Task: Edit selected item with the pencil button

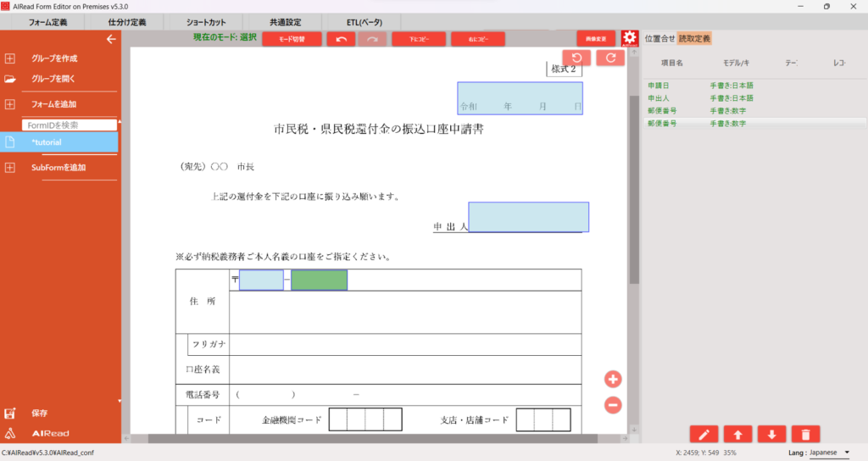Action: coord(704,434)
